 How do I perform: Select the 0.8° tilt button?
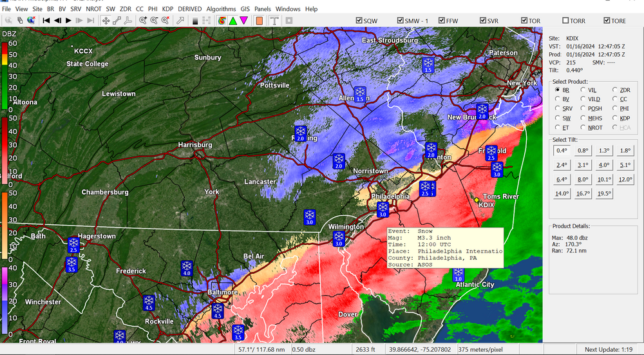tap(583, 151)
